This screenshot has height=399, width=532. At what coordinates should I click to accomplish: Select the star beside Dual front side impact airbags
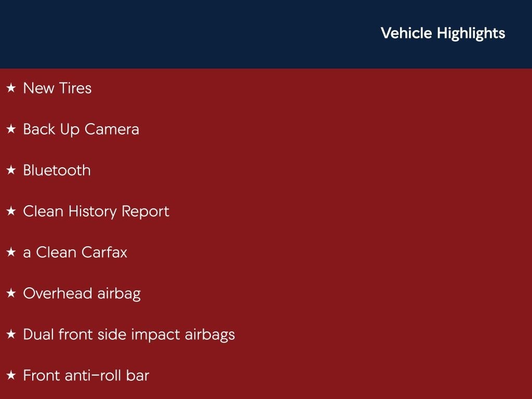[x=11, y=335]
